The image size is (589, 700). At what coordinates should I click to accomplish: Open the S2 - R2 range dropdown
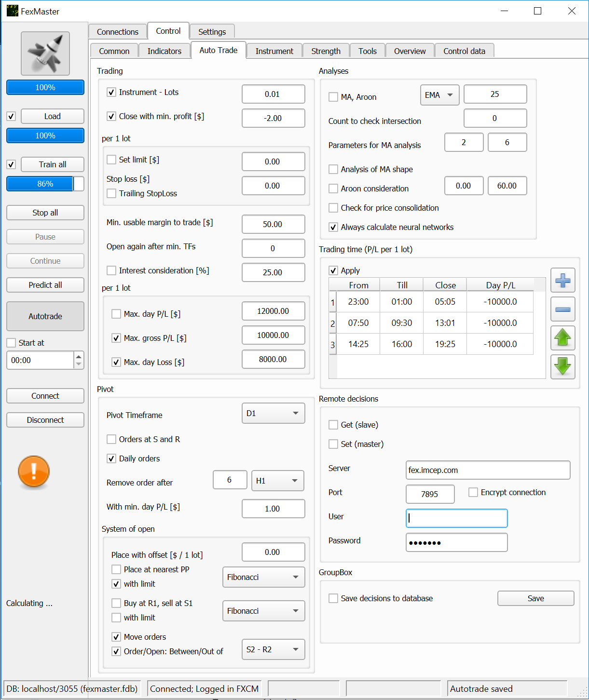(273, 649)
